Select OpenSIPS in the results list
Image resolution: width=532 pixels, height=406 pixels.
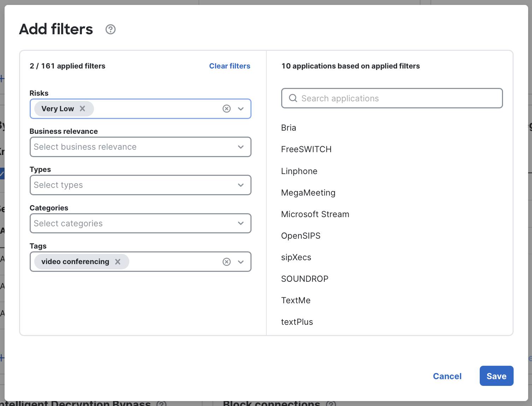point(301,235)
